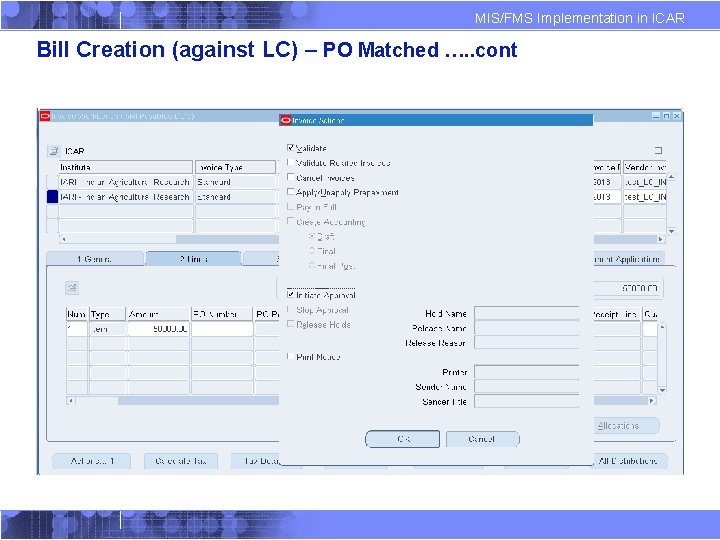Tick the Pay in Full checkbox
720x540 pixels.
(x=290, y=207)
